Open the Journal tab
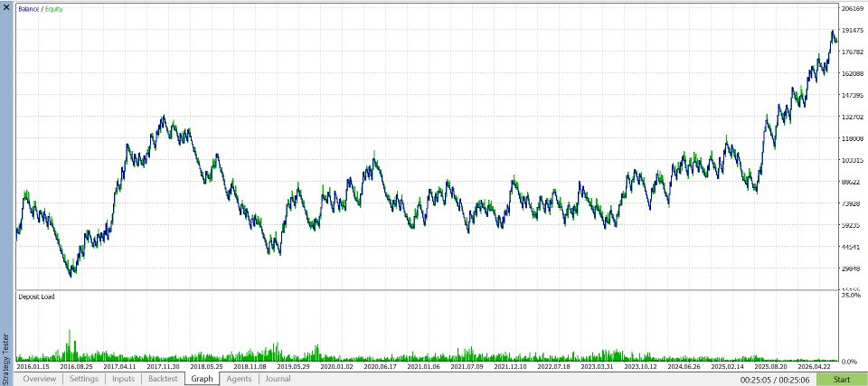The height and width of the screenshot is (386, 868). click(278, 379)
